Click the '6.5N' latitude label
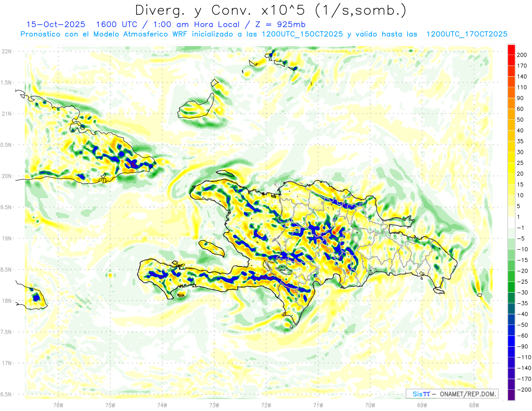 (6, 394)
